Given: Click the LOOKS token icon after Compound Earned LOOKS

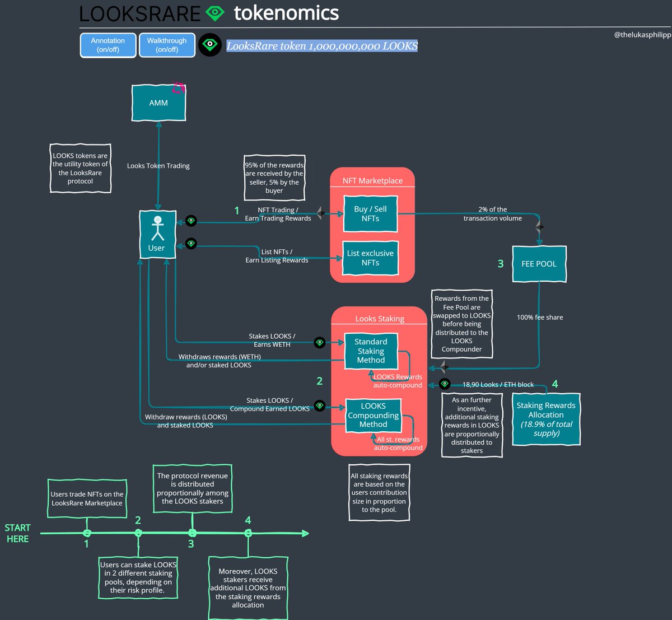Looking at the screenshot, I should 320,405.
